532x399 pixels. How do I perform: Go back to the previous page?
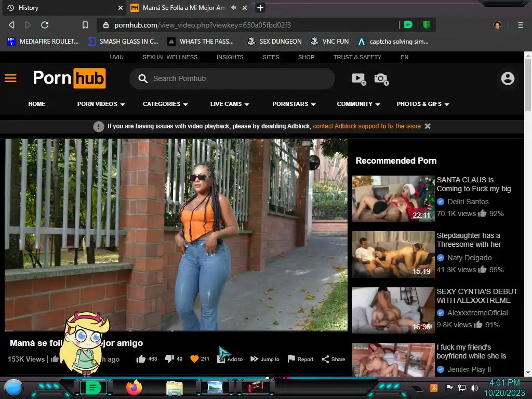click(x=11, y=25)
